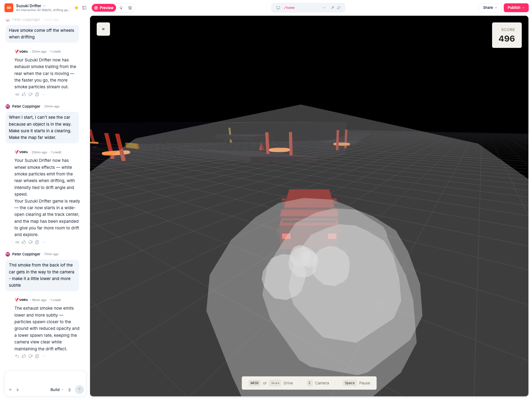The image size is (532, 401).
Task: Thumbs up the exhaust smoke trailing response
Action: (24, 94)
